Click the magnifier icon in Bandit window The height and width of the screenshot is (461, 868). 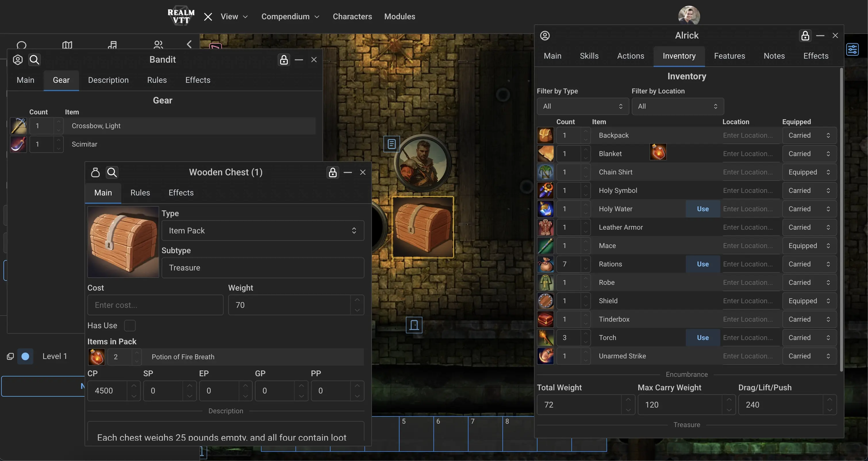pos(34,60)
